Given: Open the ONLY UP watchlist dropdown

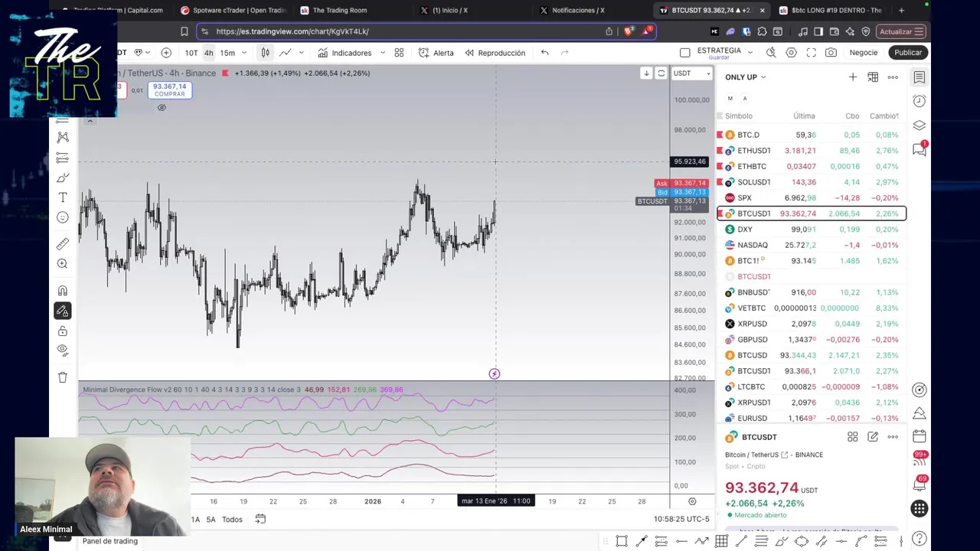Looking at the screenshot, I should (745, 77).
